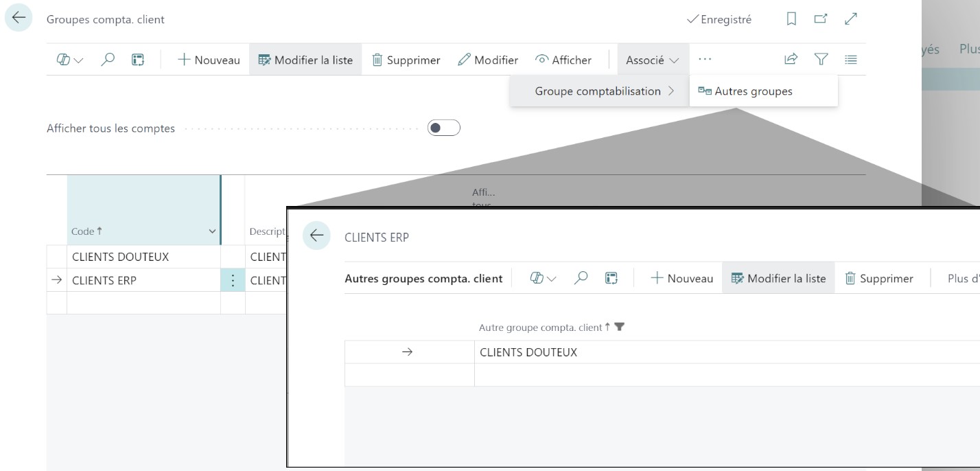The image size is (980, 471).
Task: Click the search icon in Autres groupes toolbar
Action: pos(581,278)
